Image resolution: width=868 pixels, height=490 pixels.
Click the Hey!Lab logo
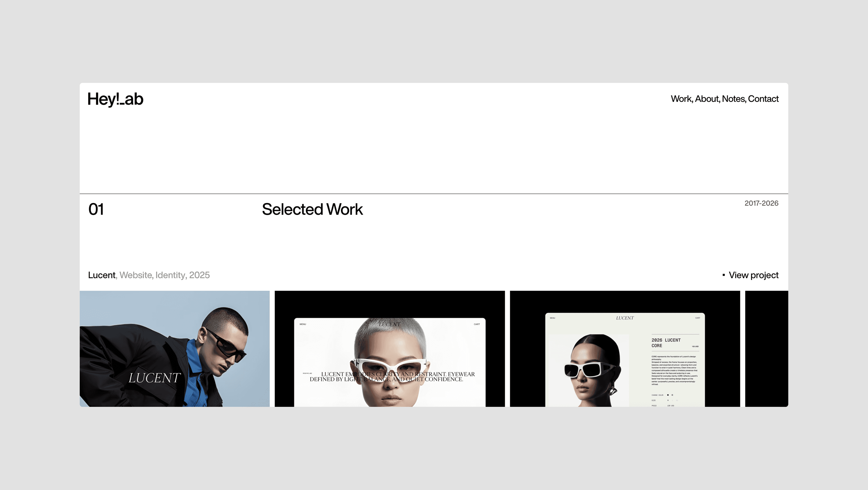click(115, 99)
